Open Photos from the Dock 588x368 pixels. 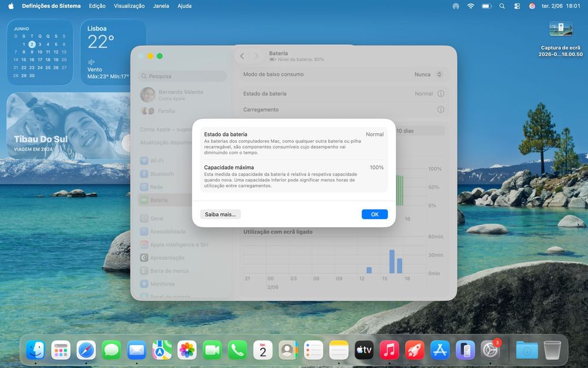tap(187, 350)
